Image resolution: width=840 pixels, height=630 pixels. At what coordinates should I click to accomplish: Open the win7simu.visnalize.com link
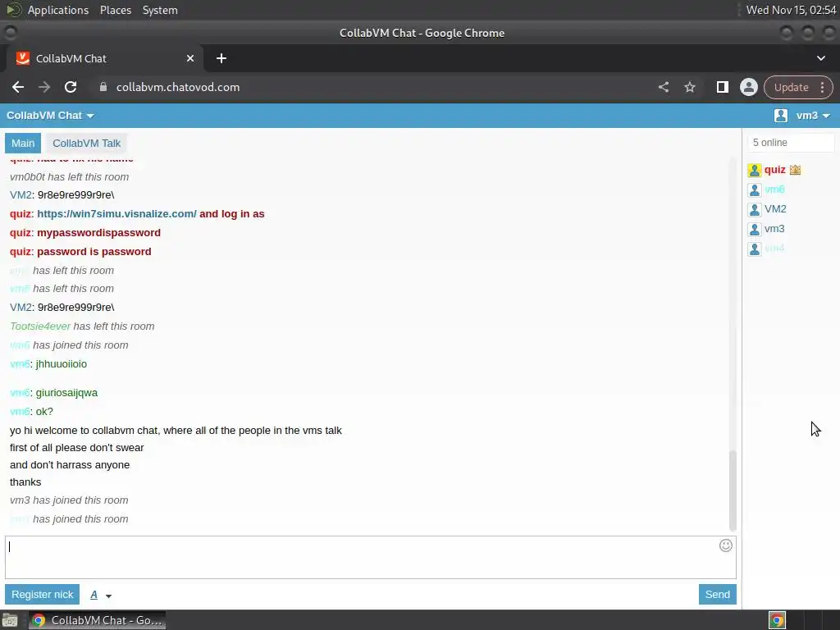pos(116,214)
